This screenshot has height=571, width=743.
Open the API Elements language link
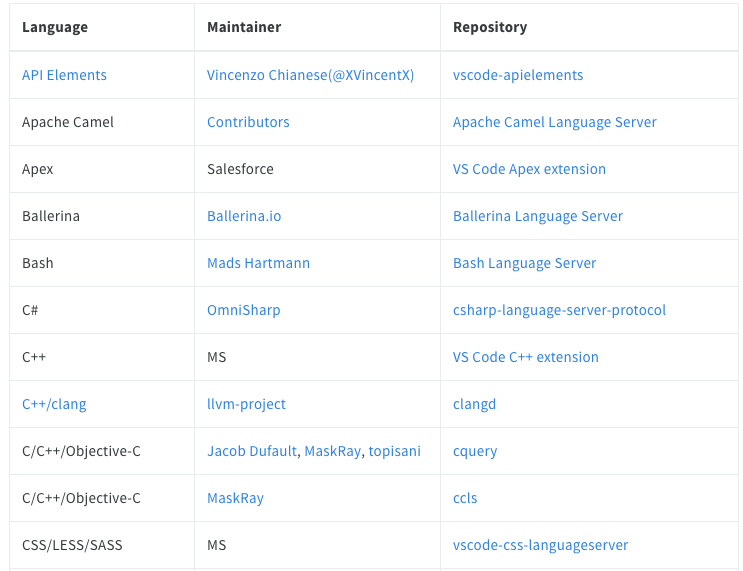pyautogui.click(x=64, y=75)
